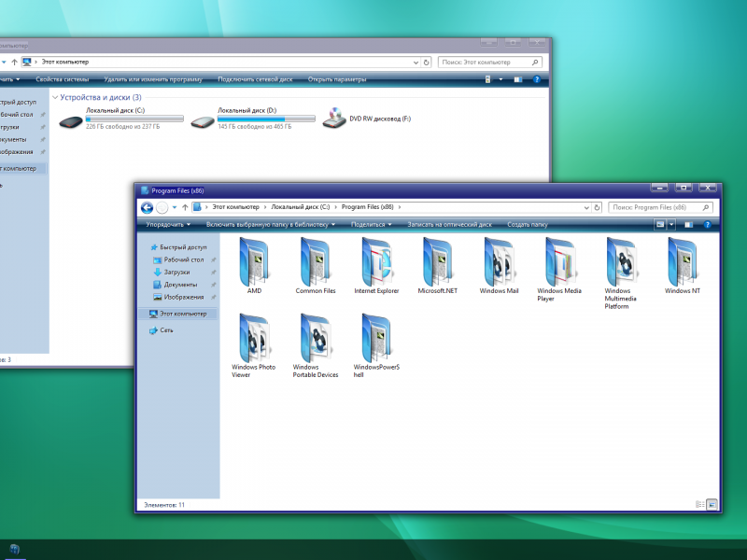Expand address history in Program Files window
Viewport: 747px width, 560px height.
click(x=586, y=207)
